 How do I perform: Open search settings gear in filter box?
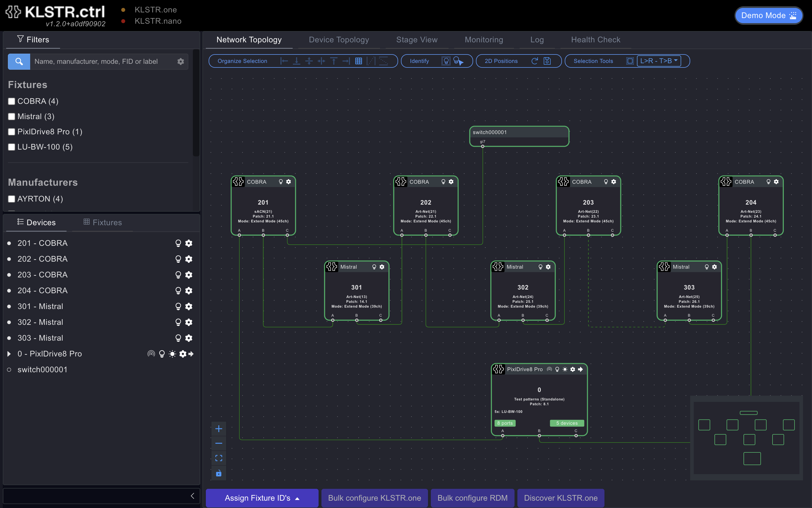[x=180, y=62]
